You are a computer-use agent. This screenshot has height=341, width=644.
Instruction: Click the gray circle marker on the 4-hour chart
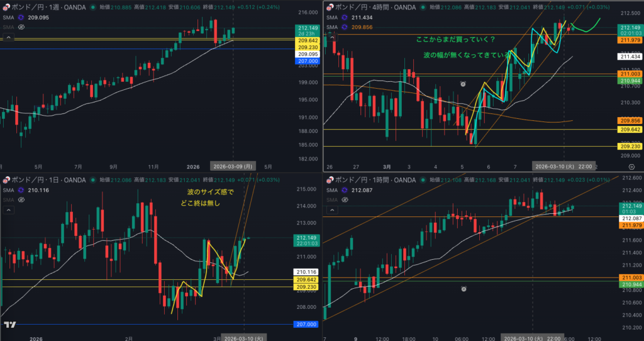(x=463, y=84)
